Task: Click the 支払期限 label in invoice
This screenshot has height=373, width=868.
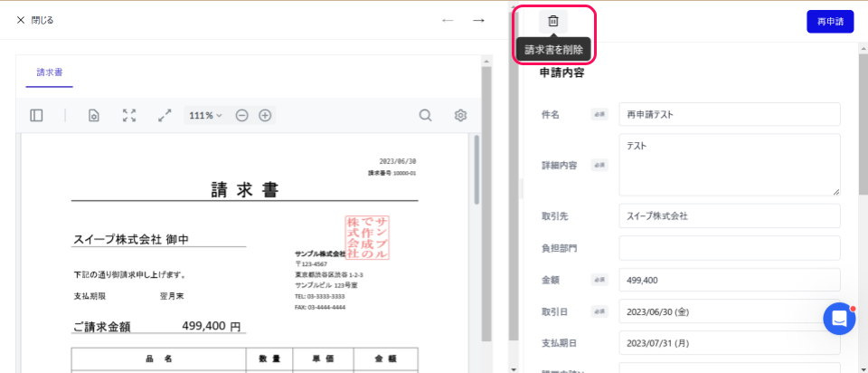Action: (90, 296)
